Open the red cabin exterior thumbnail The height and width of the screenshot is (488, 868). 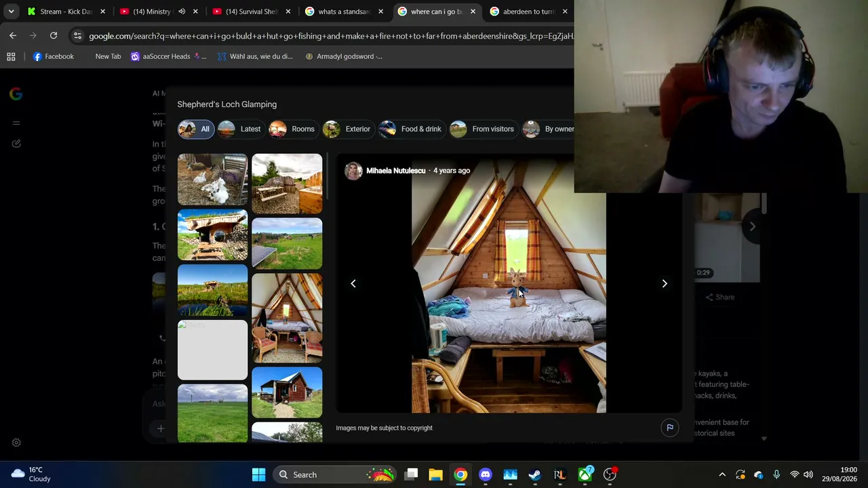pos(287,392)
